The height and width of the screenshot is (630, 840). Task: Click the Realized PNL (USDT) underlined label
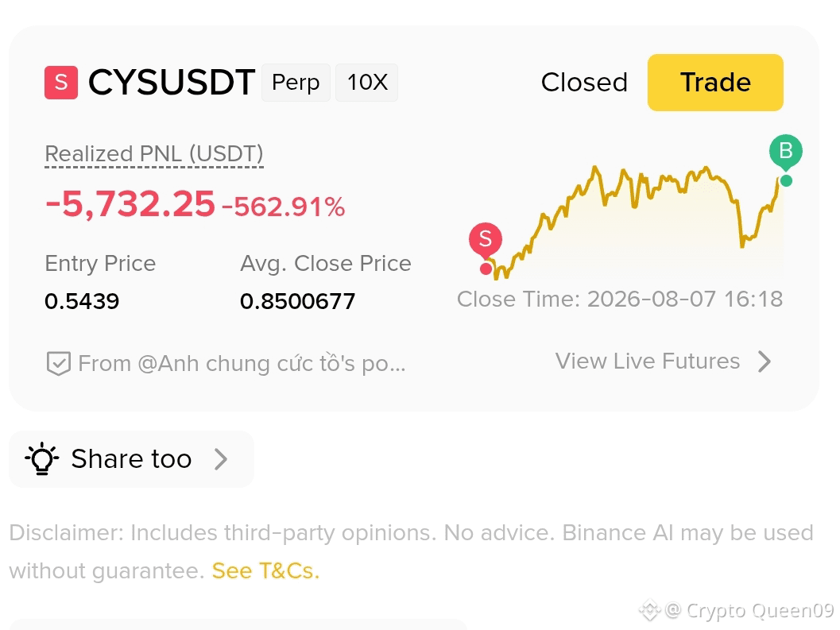[x=154, y=154]
